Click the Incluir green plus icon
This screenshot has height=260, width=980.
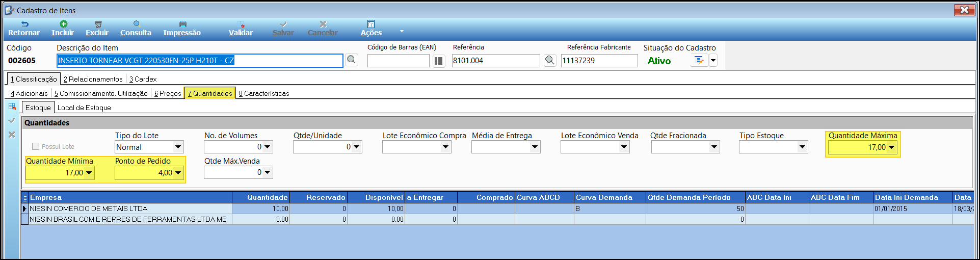click(x=63, y=24)
